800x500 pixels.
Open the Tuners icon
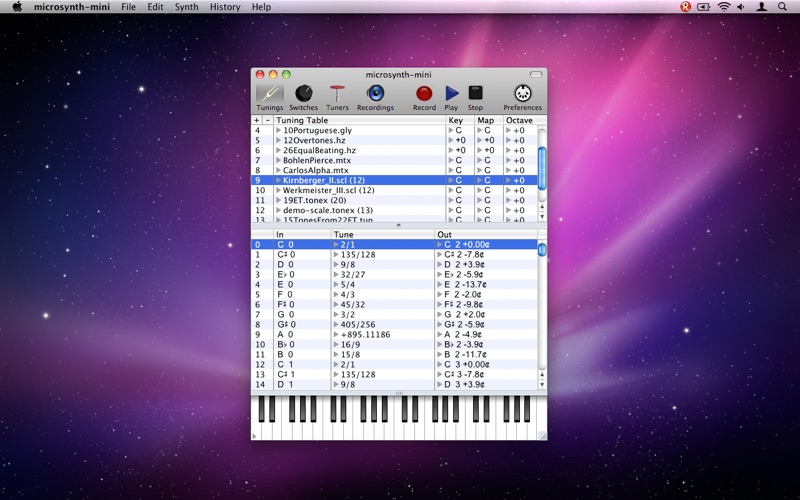pos(337,93)
